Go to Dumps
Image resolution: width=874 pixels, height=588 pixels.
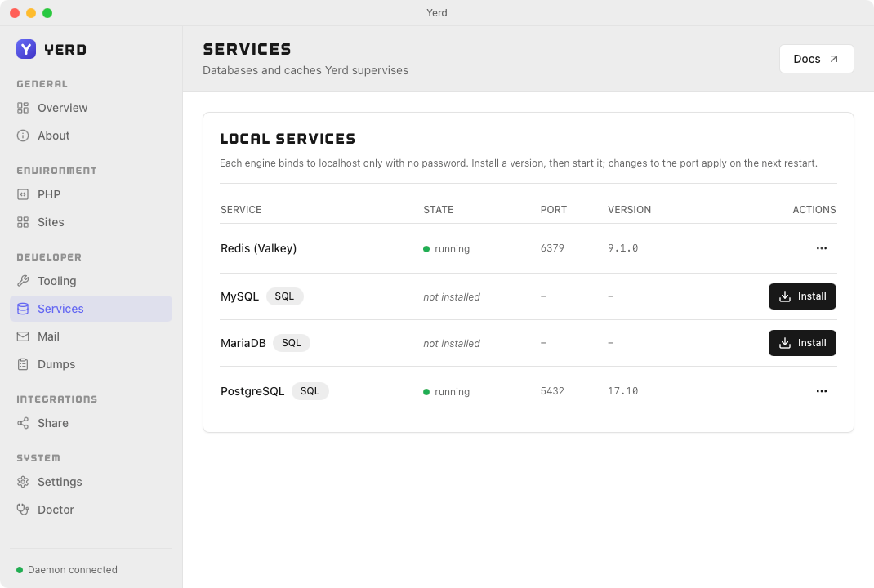coord(91,364)
